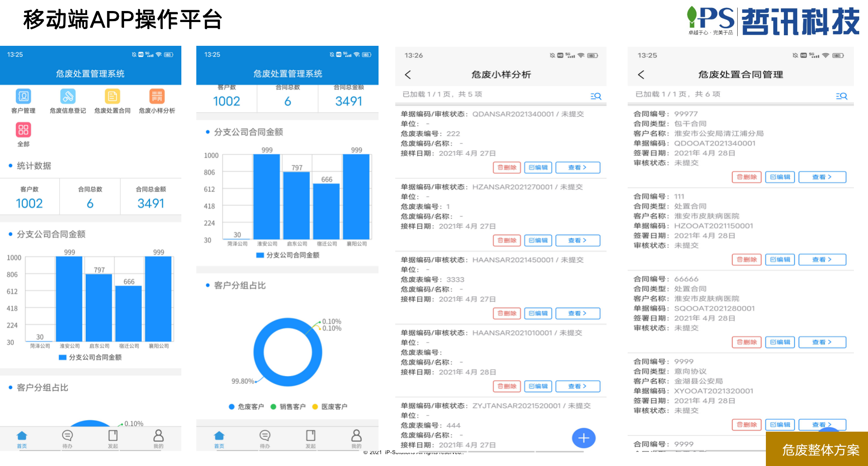Delete contract 9999 金湖县公安局
Image resolution: width=868 pixels, height=466 pixels.
(x=747, y=425)
